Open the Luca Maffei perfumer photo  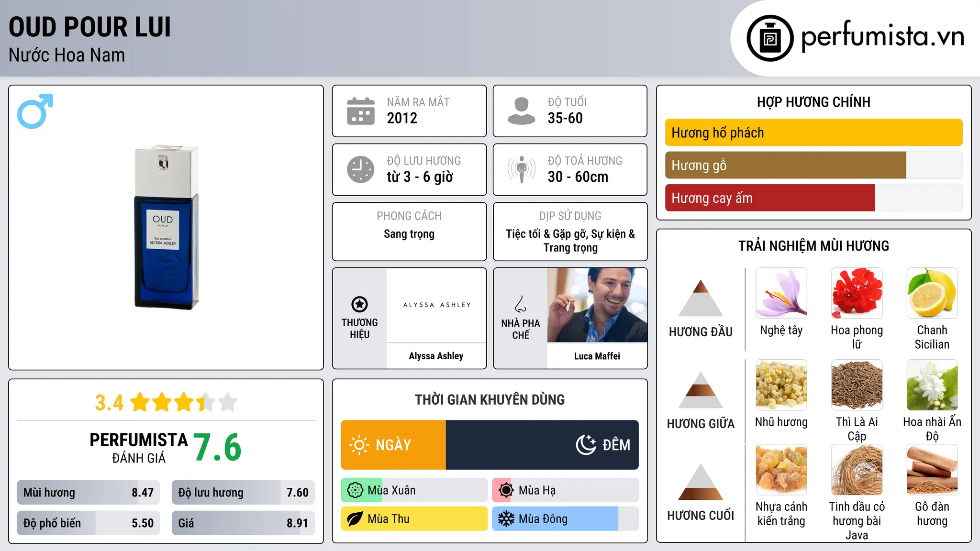pyautogui.click(x=597, y=305)
